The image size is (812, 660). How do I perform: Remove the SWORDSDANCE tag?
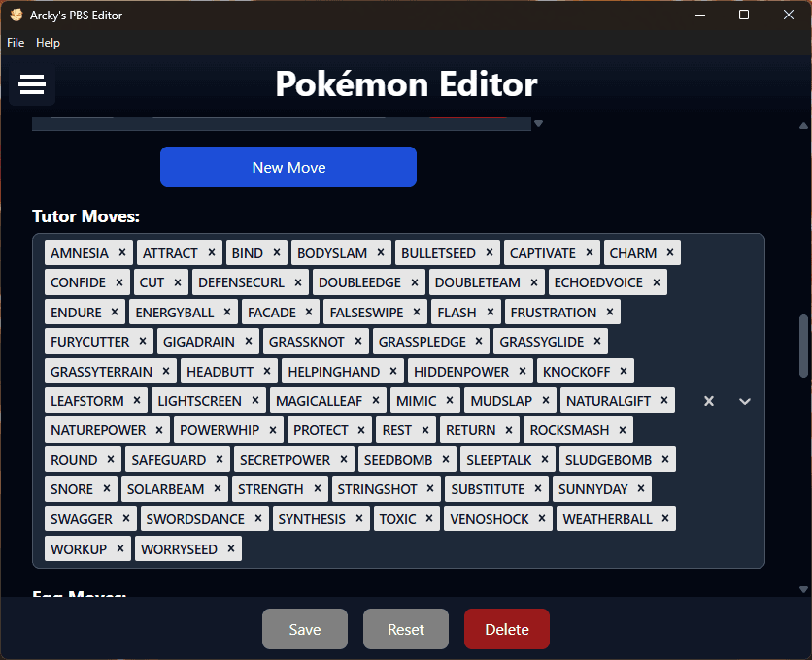[x=258, y=519]
